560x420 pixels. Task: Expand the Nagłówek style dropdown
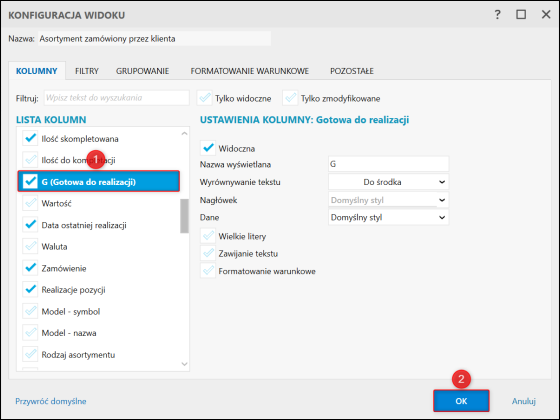pos(388,200)
